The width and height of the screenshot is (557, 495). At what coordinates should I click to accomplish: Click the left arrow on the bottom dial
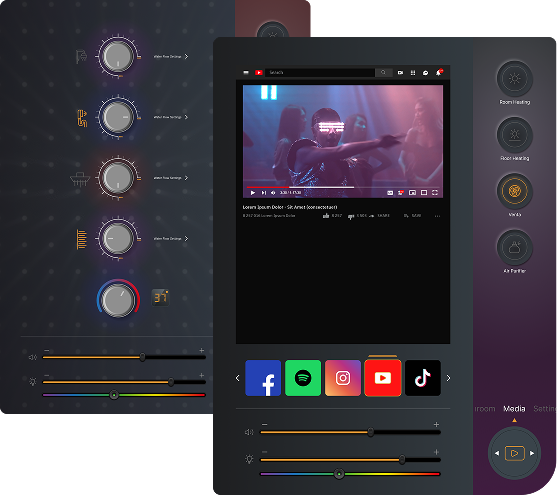coord(497,453)
